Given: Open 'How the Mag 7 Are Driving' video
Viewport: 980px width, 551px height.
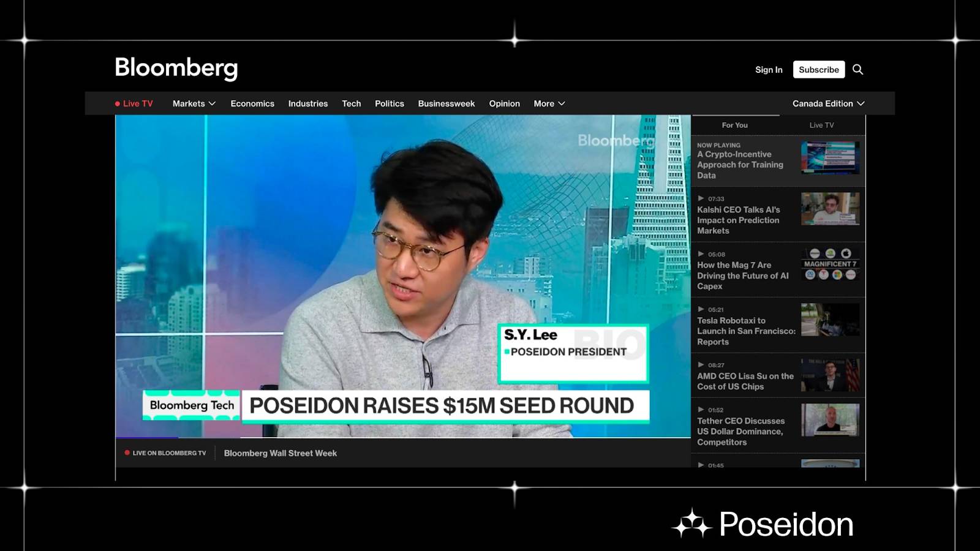Looking at the screenshot, I should tap(743, 275).
